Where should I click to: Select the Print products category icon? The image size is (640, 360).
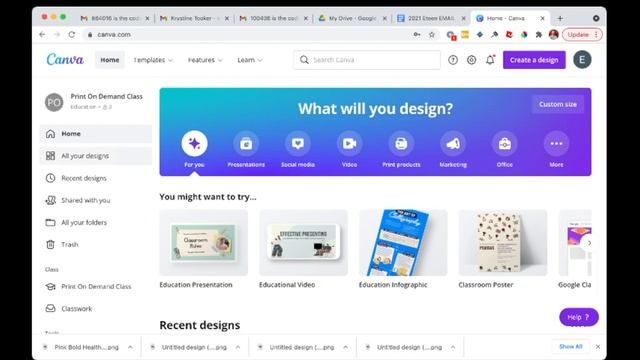[401, 144]
